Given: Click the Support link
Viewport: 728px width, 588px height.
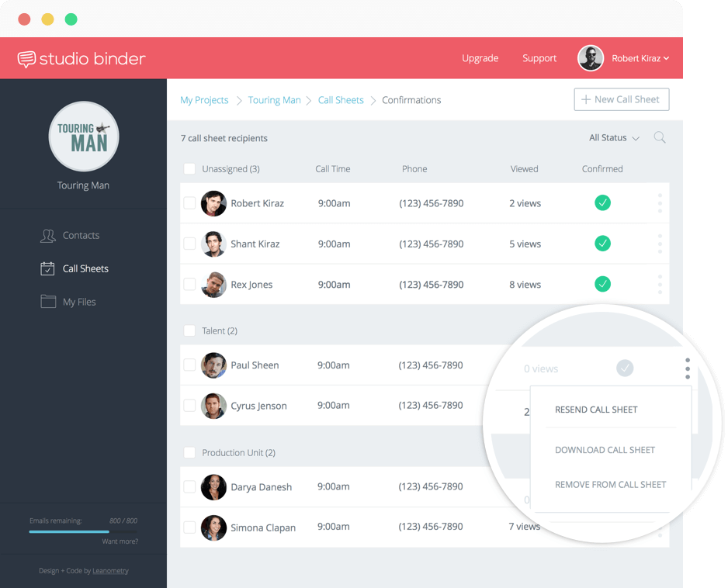Looking at the screenshot, I should [x=539, y=58].
